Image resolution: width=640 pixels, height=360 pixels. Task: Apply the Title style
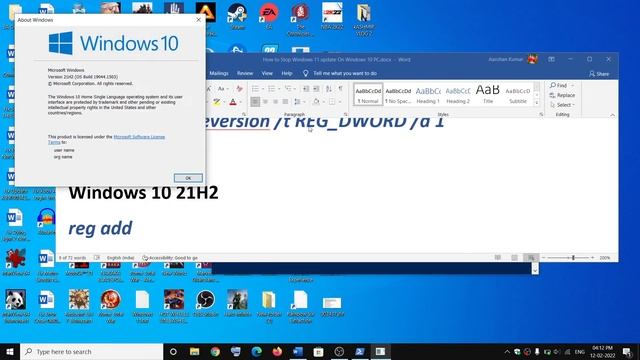[x=488, y=94]
